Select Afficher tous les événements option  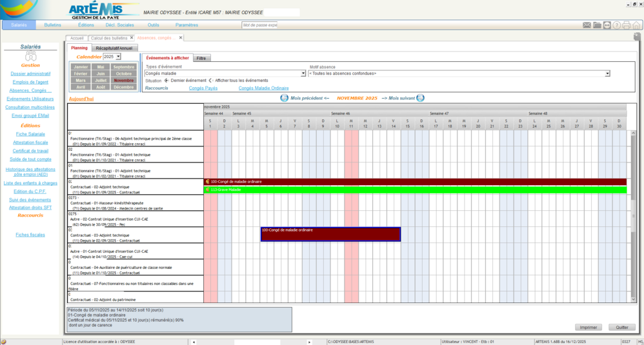(x=211, y=81)
